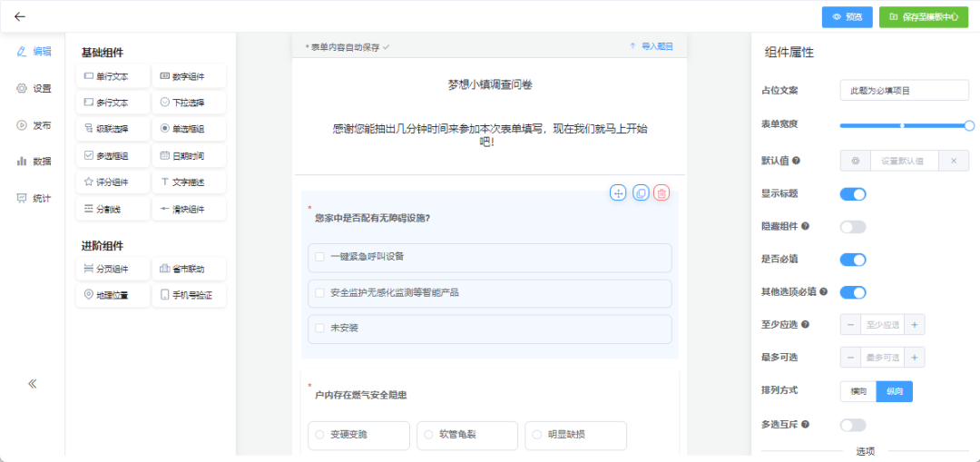Click the 导入题目 link
Screen dimensions: 980x462
pos(652,46)
